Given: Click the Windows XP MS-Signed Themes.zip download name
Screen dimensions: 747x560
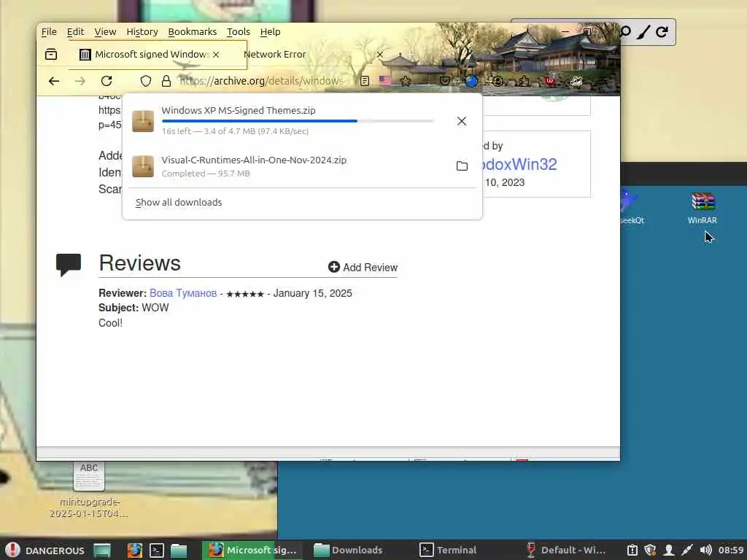Looking at the screenshot, I should (239, 111).
